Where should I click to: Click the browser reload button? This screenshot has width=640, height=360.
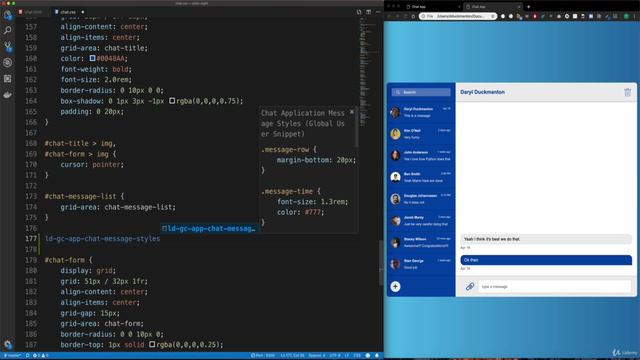pyautogui.click(x=405, y=16)
